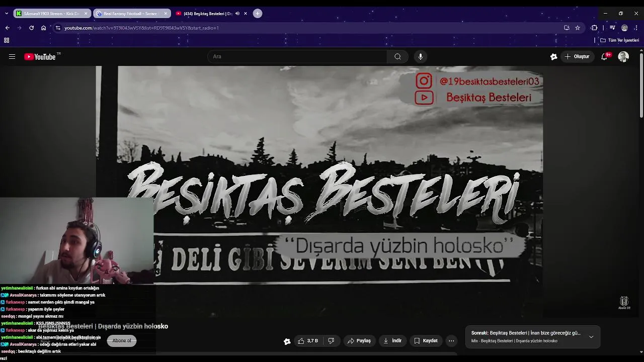
Task: Click the page vertical scrollbar
Action: pyautogui.click(x=641, y=84)
